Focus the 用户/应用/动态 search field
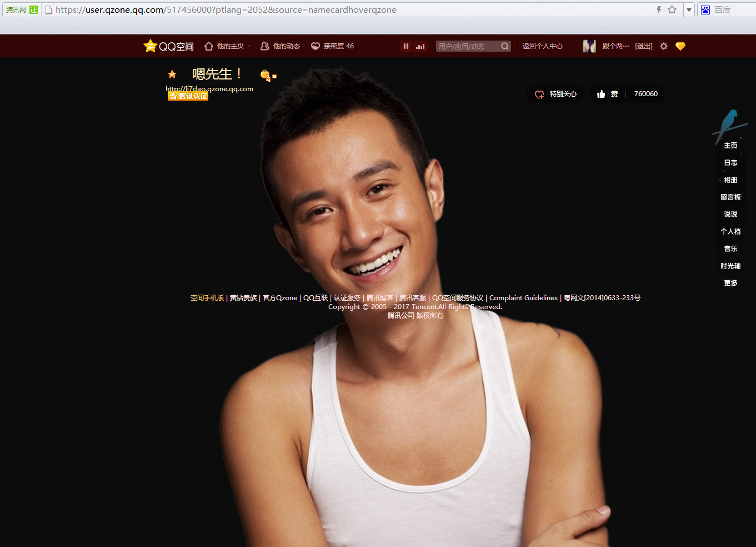756x547 pixels. point(467,46)
